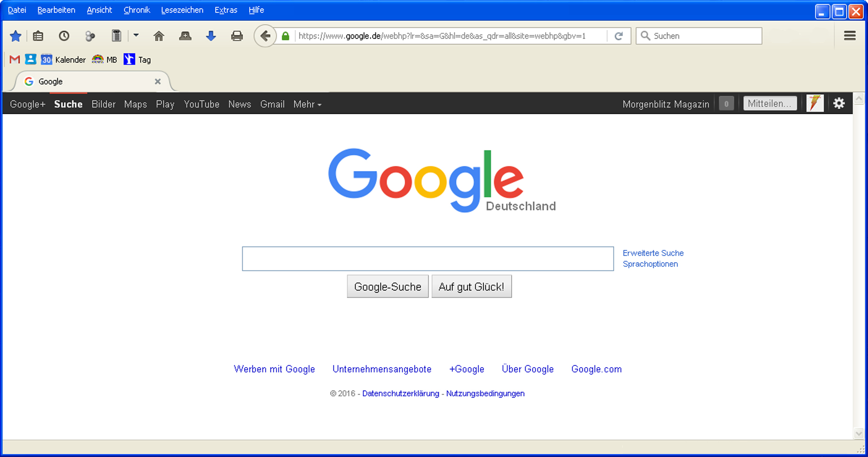Viewport: 868px width, 457px height.
Task: Open the Sprachoptionen link
Action: 650,264
